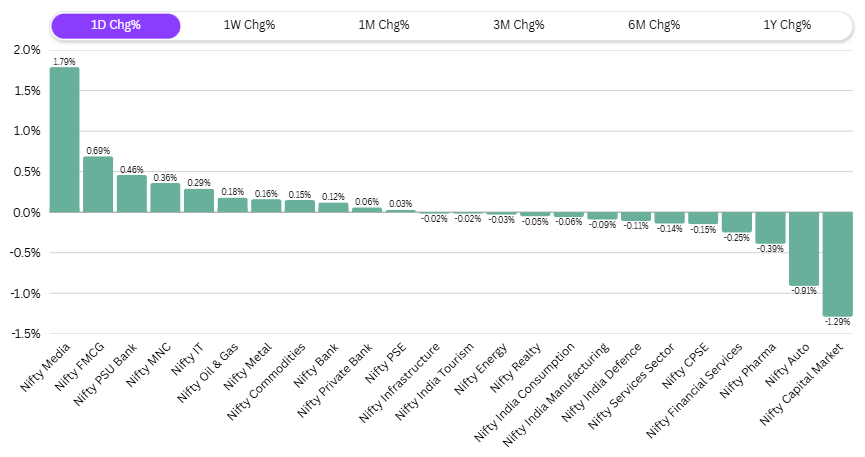This screenshot has height=457, width=865.
Task: Click the Nifty Oil & Gas bar
Action: (232, 205)
